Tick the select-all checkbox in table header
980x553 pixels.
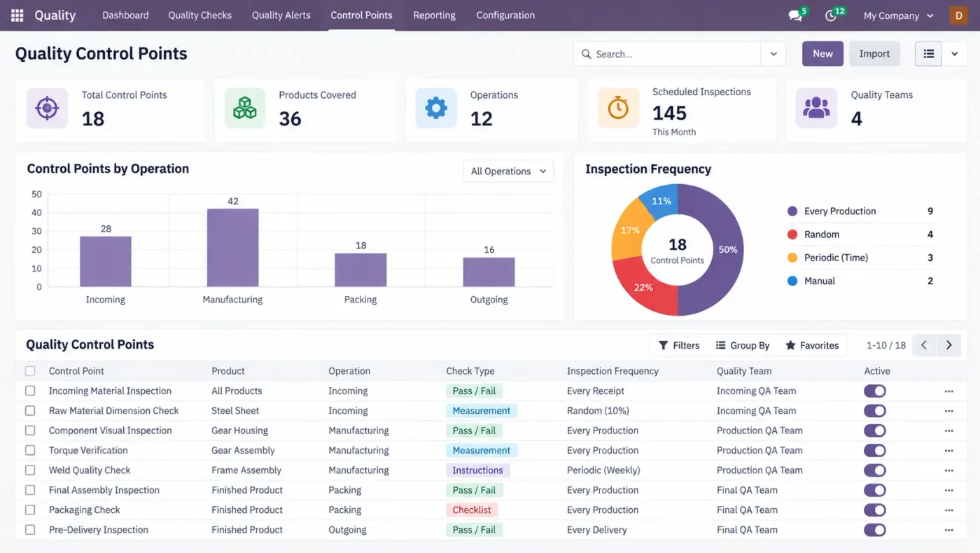(x=30, y=371)
